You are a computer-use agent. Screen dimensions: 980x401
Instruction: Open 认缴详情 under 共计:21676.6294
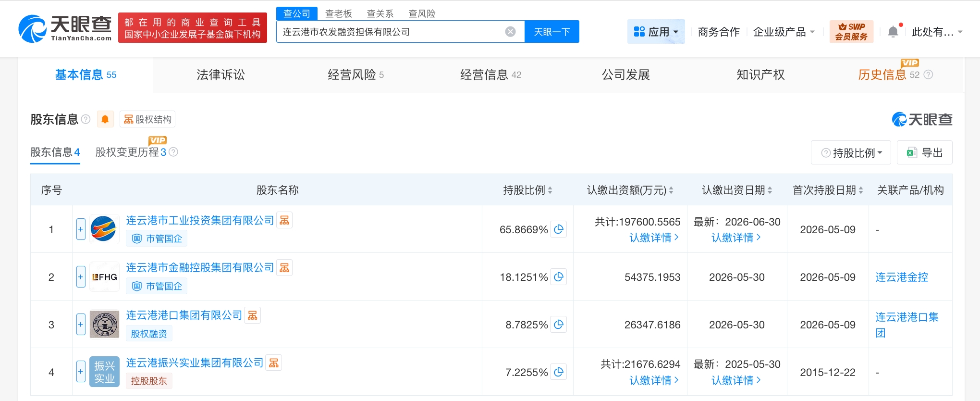click(x=654, y=380)
